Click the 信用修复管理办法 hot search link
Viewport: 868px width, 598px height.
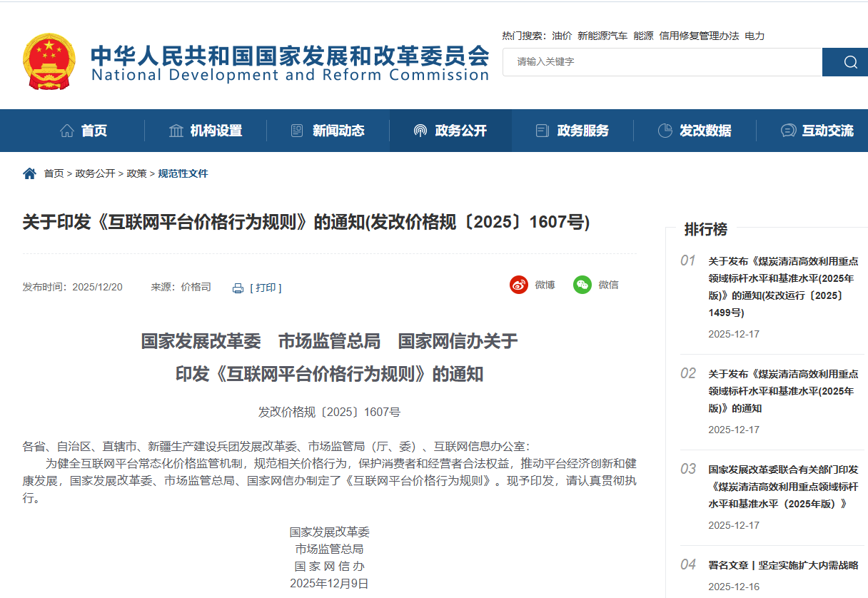click(699, 36)
